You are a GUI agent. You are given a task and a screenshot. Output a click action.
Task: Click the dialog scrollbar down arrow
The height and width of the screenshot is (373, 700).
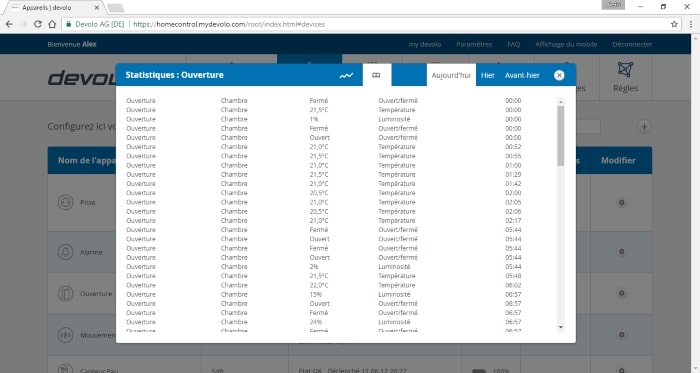pyautogui.click(x=561, y=327)
